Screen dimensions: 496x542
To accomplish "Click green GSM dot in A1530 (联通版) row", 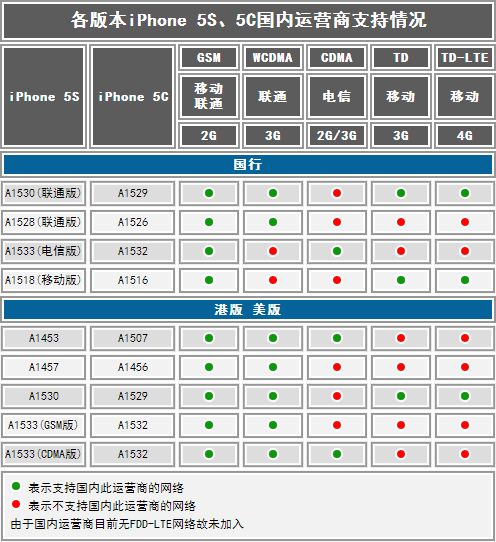I will 209,193.
